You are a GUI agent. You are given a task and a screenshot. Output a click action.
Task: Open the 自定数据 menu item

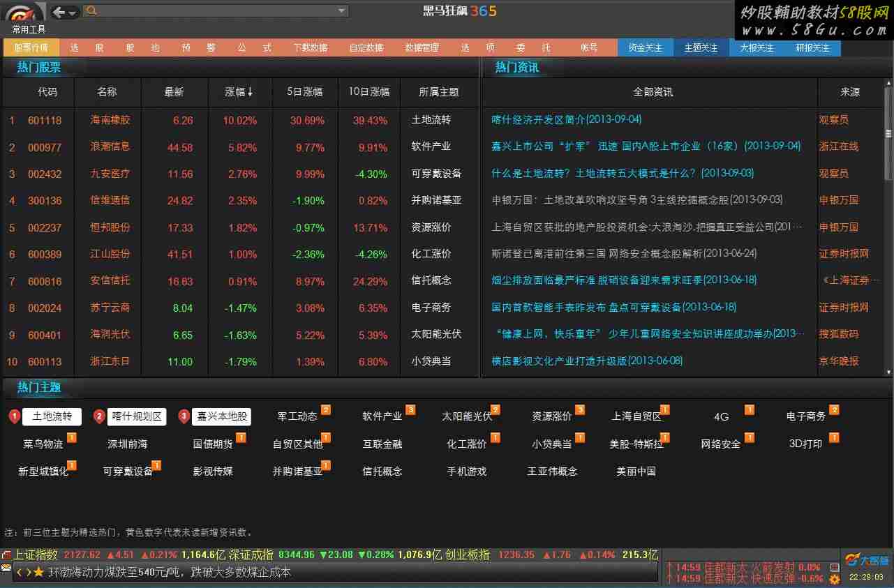(x=366, y=47)
